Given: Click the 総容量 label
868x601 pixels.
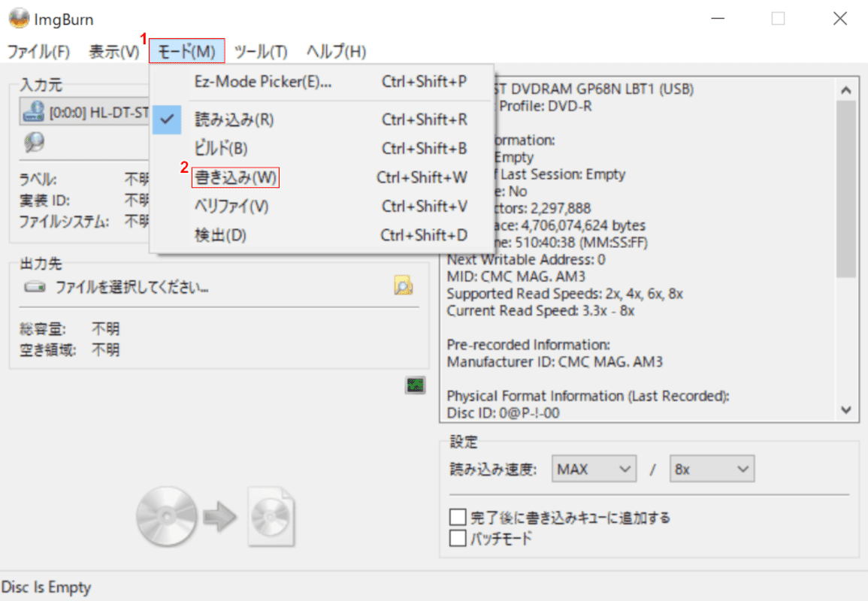Looking at the screenshot, I should pyautogui.click(x=43, y=329).
